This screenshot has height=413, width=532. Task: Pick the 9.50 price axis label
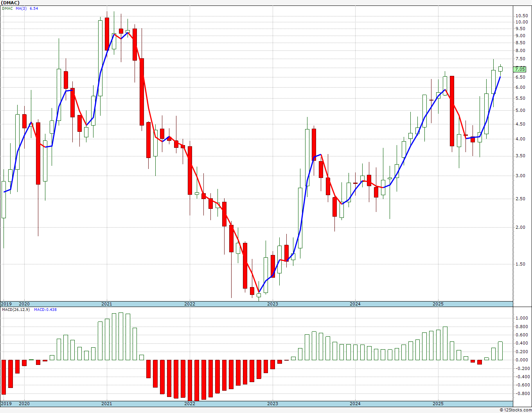coord(520,29)
